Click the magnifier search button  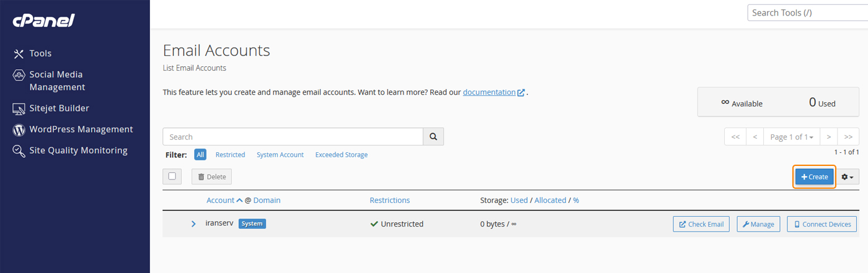[x=433, y=137]
